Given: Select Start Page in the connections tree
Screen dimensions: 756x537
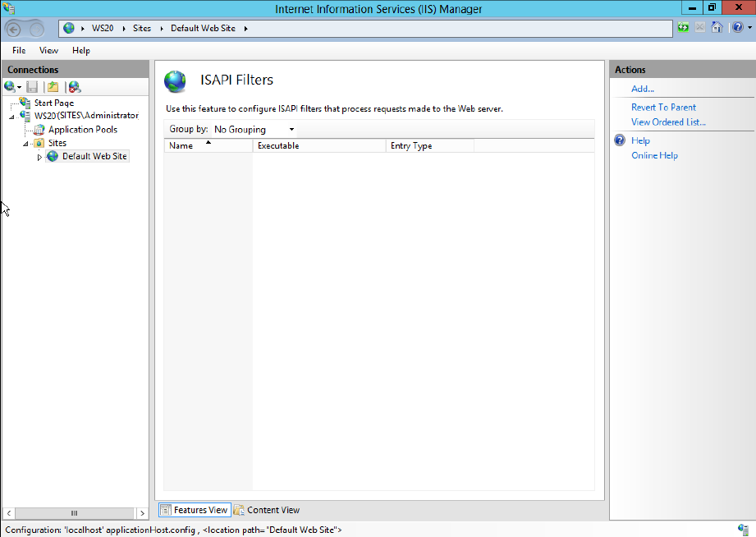Looking at the screenshot, I should coord(54,103).
